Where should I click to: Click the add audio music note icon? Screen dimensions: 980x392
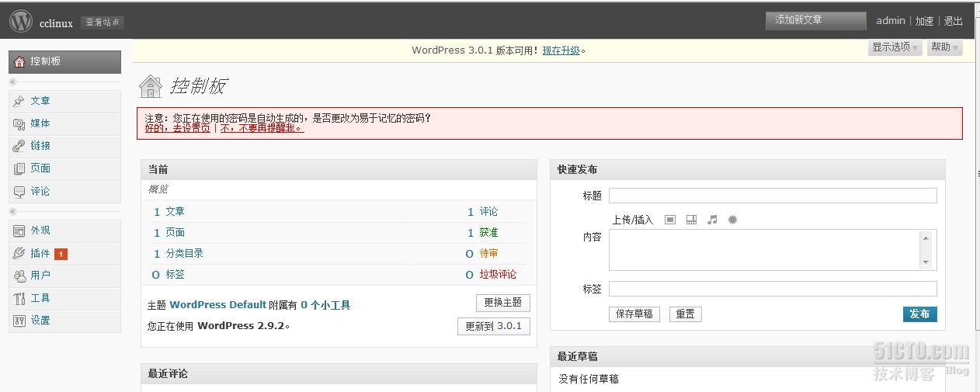coord(712,220)
